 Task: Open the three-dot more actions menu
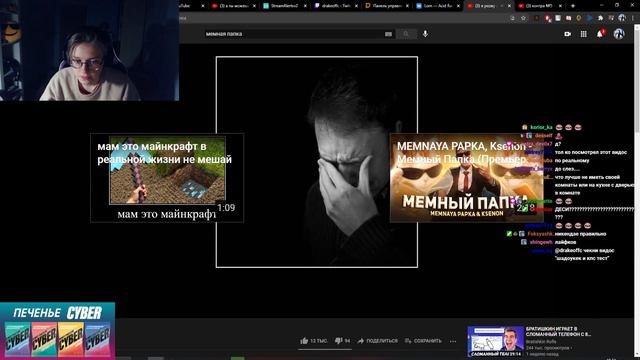(x=453, y=341)
